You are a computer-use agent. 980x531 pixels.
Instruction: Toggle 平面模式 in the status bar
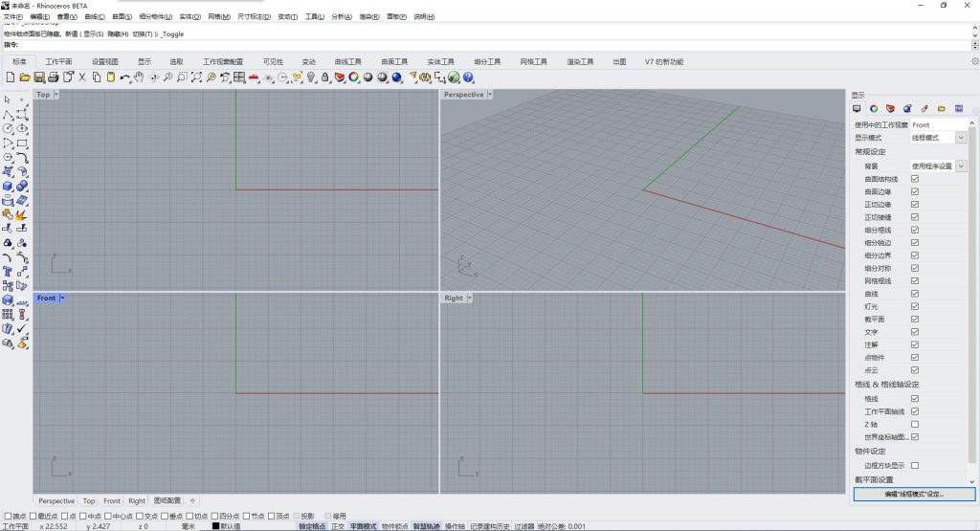pyautogui.click(x=363, y=526)
